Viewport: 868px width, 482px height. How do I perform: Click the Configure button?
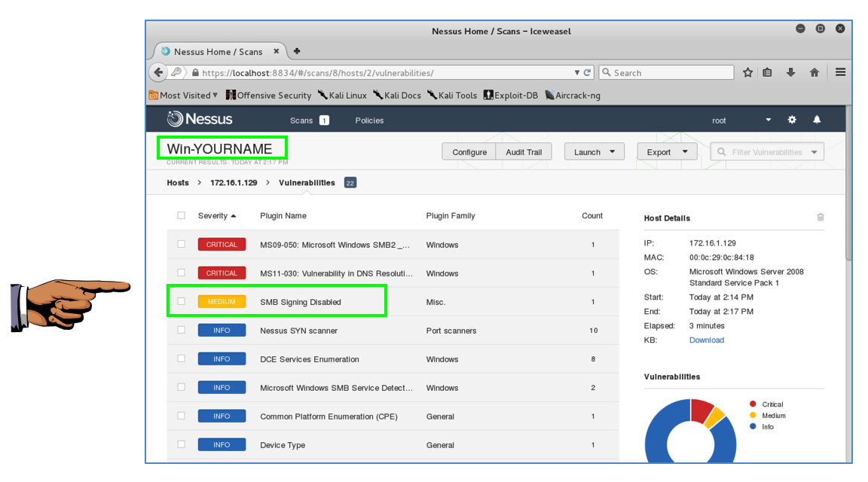click(469, 151)
